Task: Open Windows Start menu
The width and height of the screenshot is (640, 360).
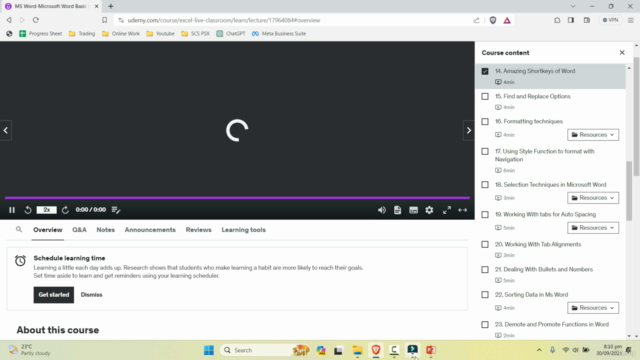Action: pos(209,350)
